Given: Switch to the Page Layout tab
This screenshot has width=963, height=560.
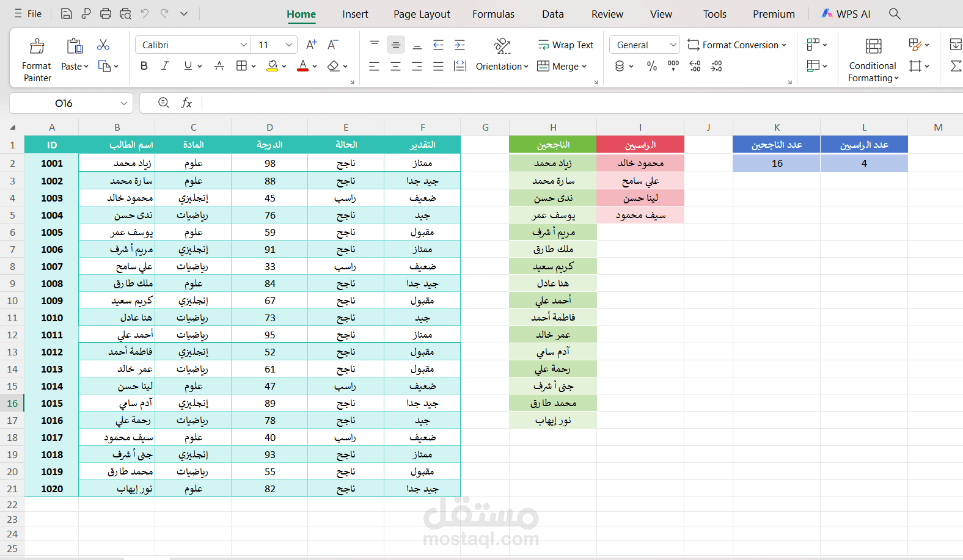Looking at the screenshot, I should click(422, 14).
